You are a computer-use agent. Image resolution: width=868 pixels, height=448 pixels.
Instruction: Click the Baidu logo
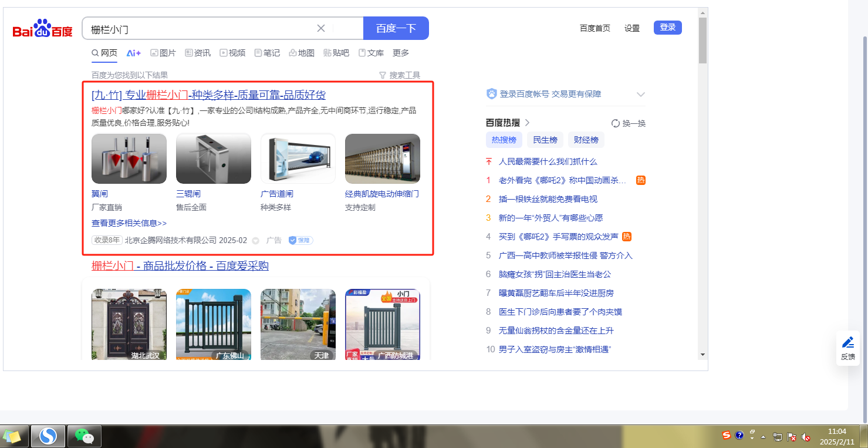(42, 28)
